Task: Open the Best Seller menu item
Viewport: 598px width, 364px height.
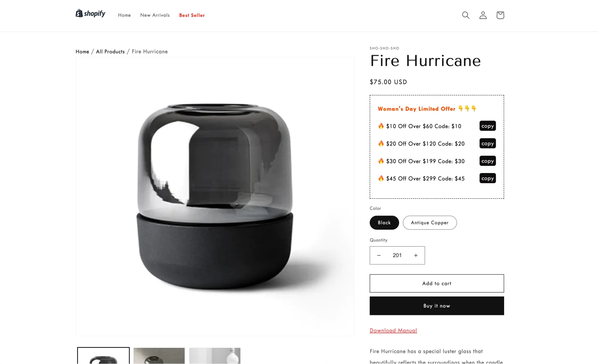Action: [x=192, y=15]
